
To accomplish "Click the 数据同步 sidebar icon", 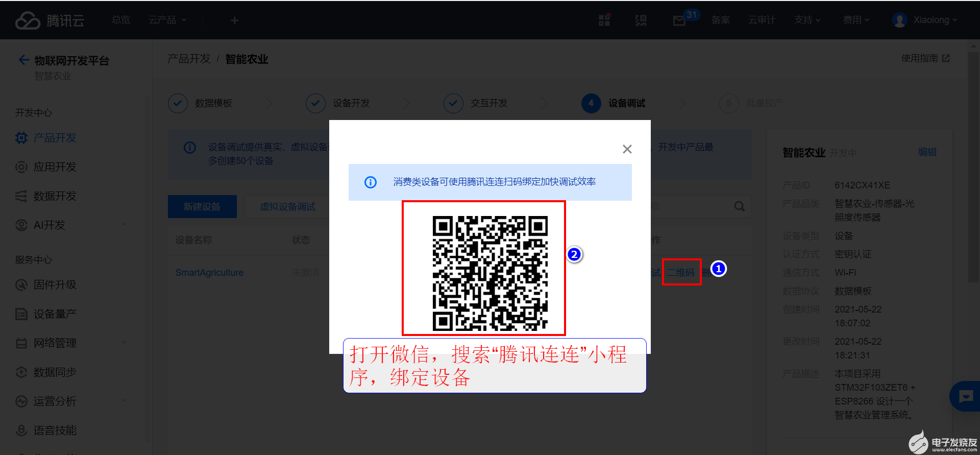I will tap(21, 372).
